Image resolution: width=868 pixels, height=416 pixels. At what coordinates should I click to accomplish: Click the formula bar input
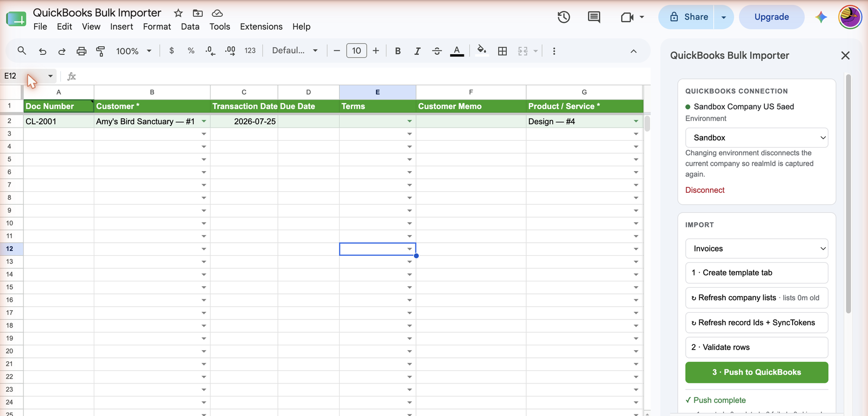tap(363, 76)
